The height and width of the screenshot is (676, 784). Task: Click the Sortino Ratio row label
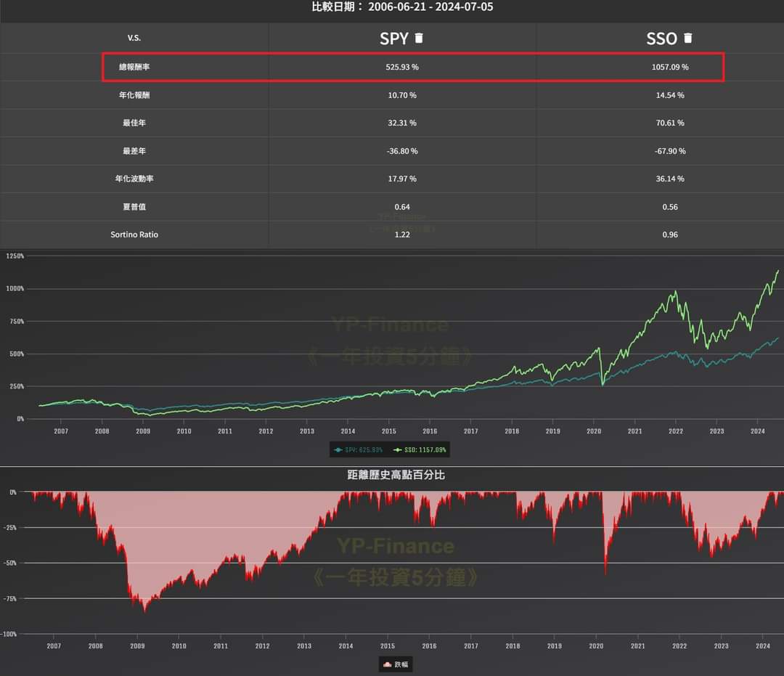[x=134, y=235]
